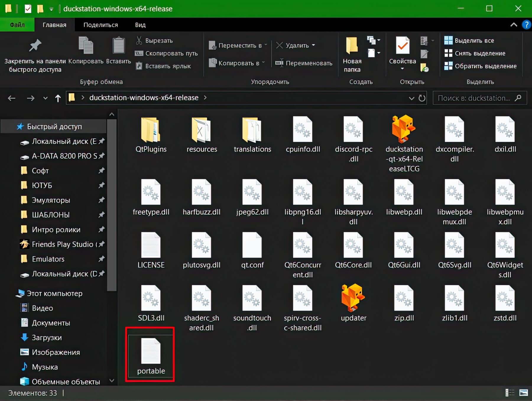Click the Переименовать button
Viewport: 532px width, 401px height.
click(304, 63)
